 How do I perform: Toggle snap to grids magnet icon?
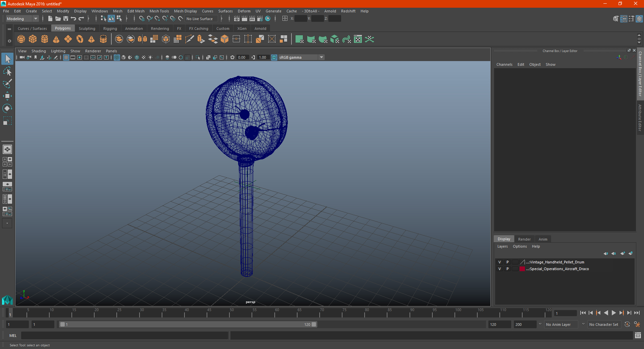click(x=142, y=19)
